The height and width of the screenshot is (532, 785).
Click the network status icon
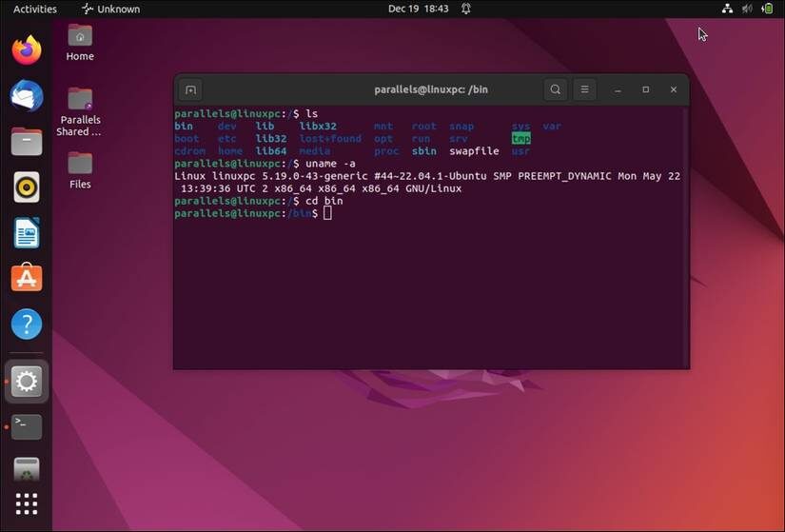pos(727,9)
